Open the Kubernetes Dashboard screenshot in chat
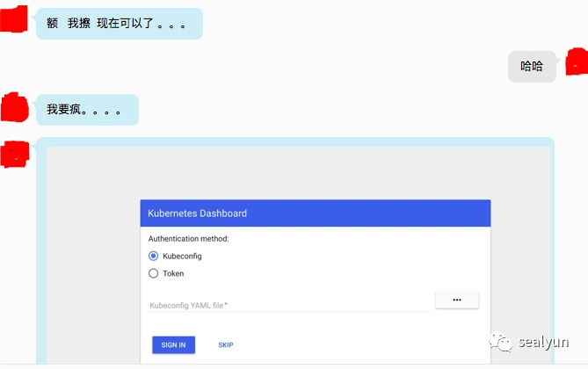 299,255
